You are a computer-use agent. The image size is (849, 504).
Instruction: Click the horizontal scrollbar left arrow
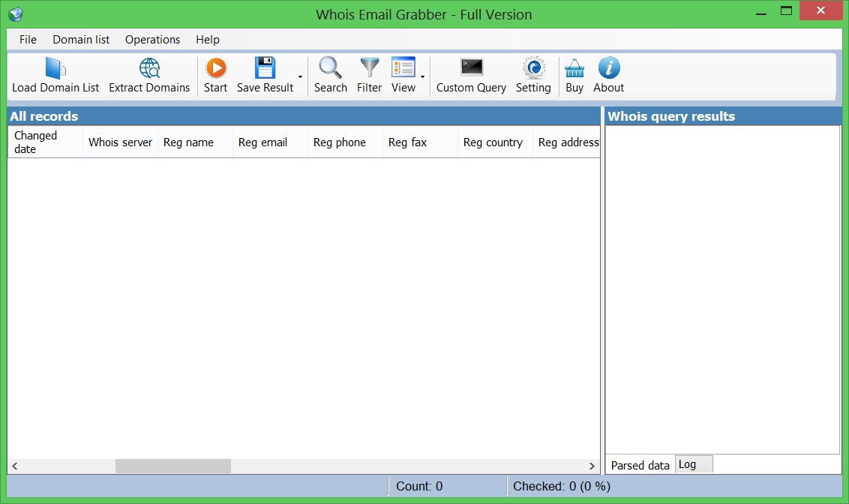click(x=14, y=466)
